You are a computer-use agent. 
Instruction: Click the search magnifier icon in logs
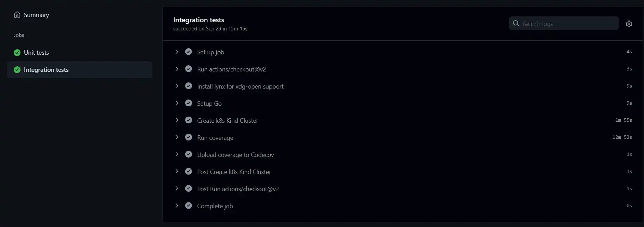(516, 23)
